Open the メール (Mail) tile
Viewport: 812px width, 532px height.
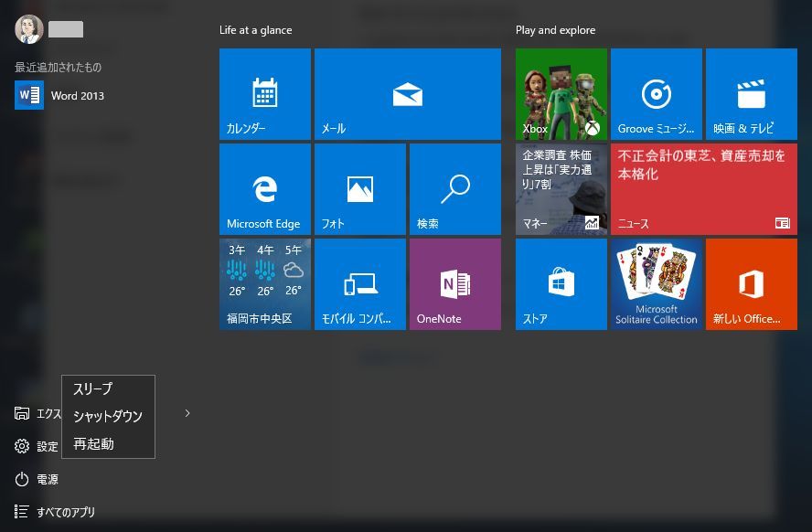pos(407,94)
